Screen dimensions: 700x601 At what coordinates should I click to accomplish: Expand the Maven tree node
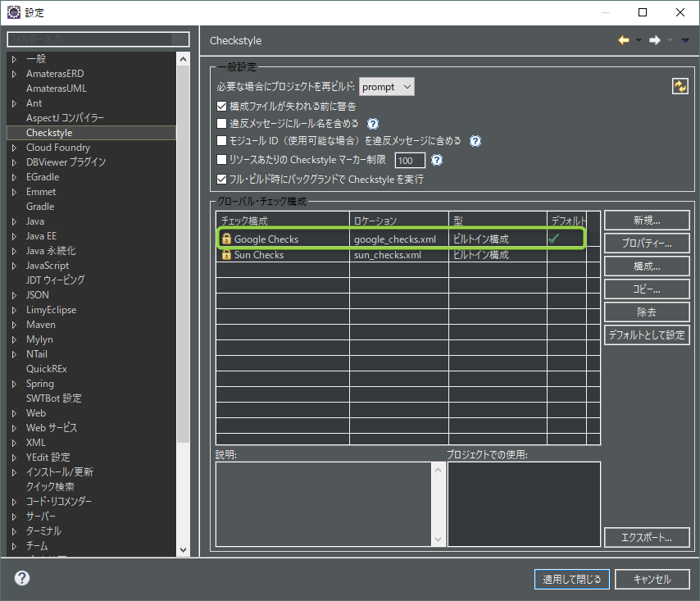(14, 325)
